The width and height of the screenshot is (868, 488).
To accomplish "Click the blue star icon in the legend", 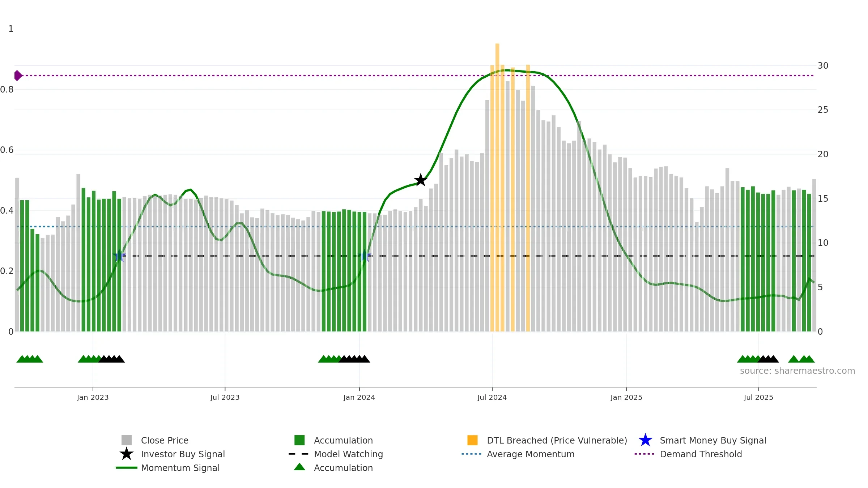I will click(645, 440).
